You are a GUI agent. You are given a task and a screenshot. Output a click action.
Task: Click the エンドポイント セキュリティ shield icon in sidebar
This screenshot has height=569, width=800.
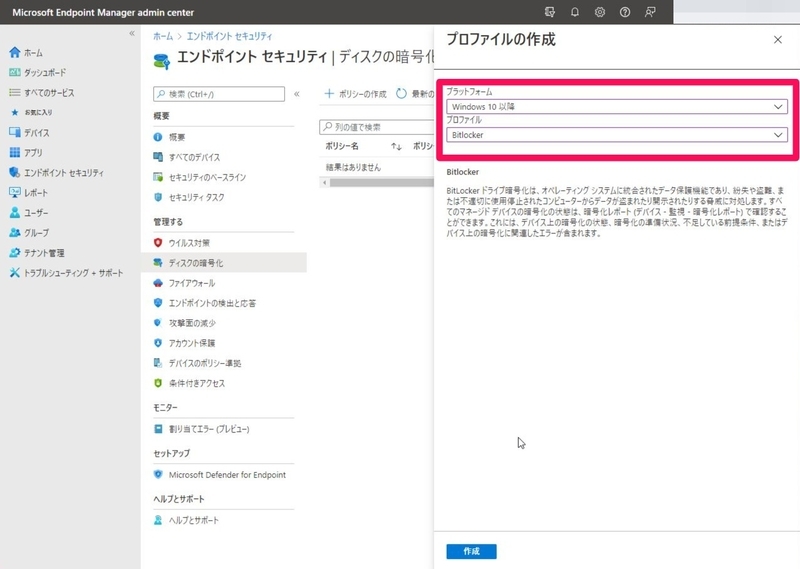click(x=15, y=172)
